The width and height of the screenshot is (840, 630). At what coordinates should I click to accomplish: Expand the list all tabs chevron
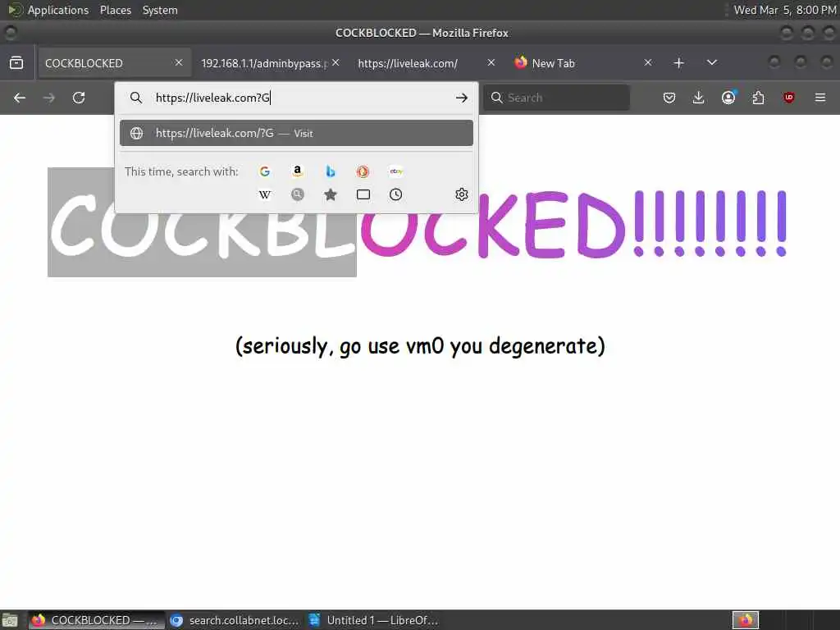(711, 62)
